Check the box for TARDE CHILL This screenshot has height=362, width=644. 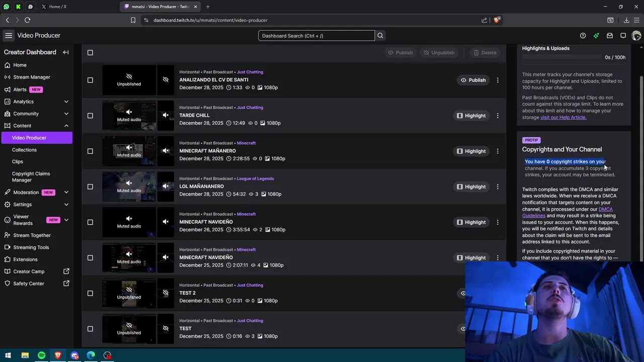click(90, 116)
